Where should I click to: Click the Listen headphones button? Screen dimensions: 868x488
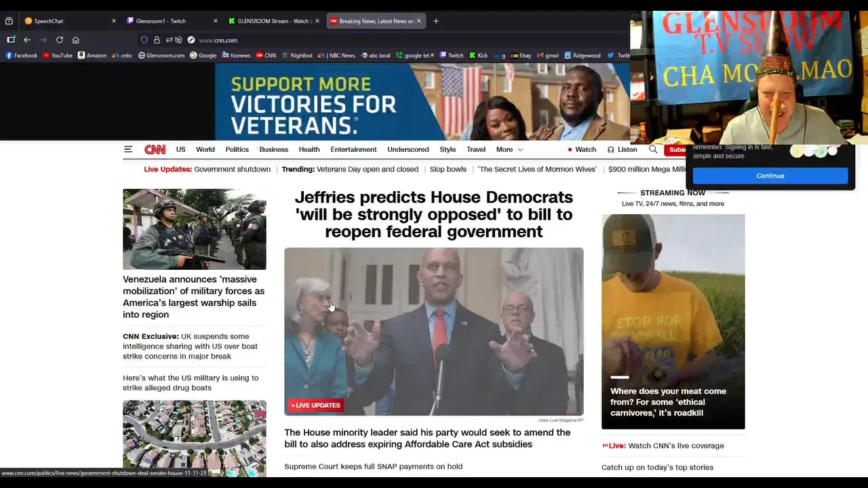coord(623,150)
